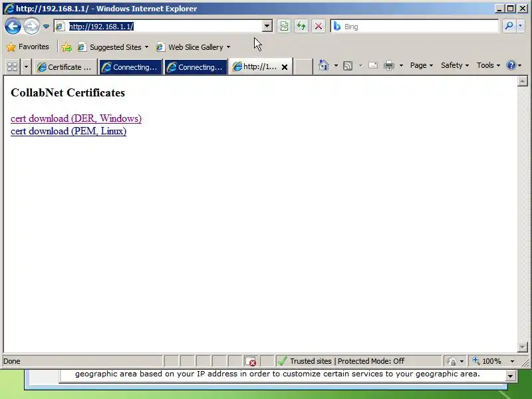532x399 pixels.
Task: Click the Forward arrow navigation button
Action: pyautogui.click(x=31, y=26)
